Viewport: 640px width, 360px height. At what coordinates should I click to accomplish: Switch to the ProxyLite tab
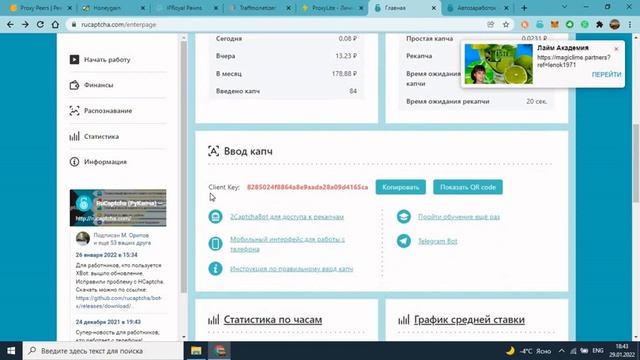click(x=331, y=8)
